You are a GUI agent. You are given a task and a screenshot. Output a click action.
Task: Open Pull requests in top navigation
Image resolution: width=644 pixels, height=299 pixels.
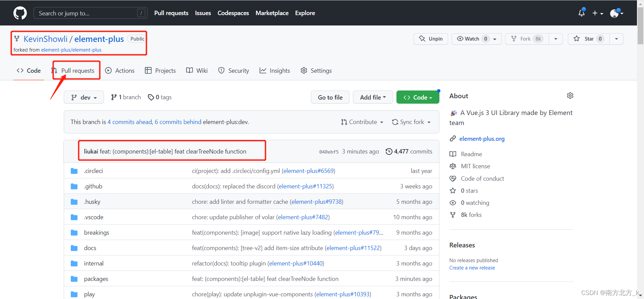[171, 13]
